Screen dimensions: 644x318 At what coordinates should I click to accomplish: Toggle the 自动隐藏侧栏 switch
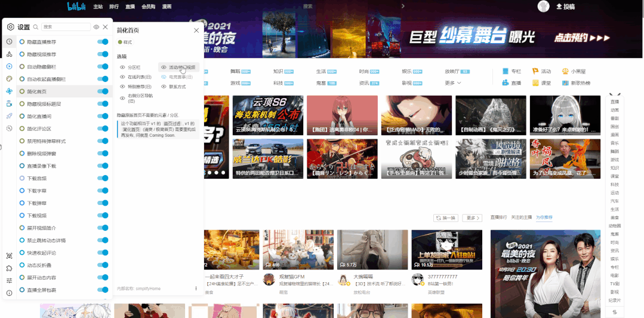pyautogui.click(x=103, y=66)
